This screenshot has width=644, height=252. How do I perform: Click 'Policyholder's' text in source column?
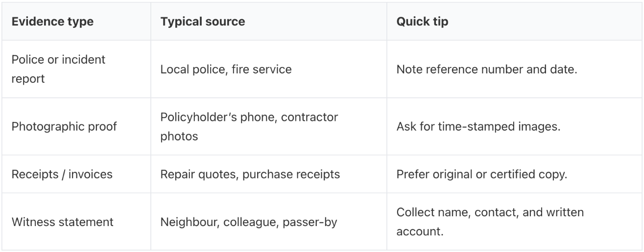point(193,117)
